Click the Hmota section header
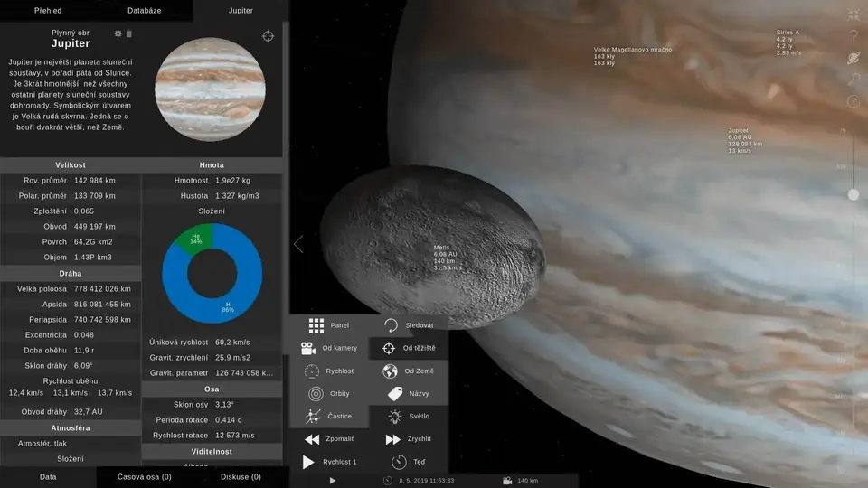This screenshot has width=868, height=488. point(212,164)
